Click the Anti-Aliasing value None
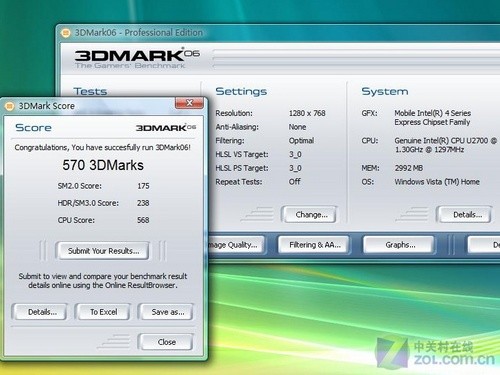Screen dimensions: 500x375 [297, 127]
